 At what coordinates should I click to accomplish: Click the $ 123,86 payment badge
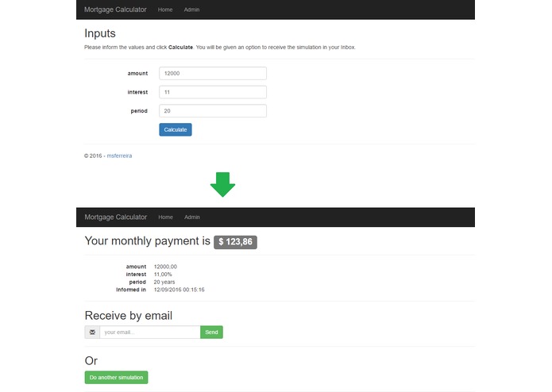[x=235, y=242]
